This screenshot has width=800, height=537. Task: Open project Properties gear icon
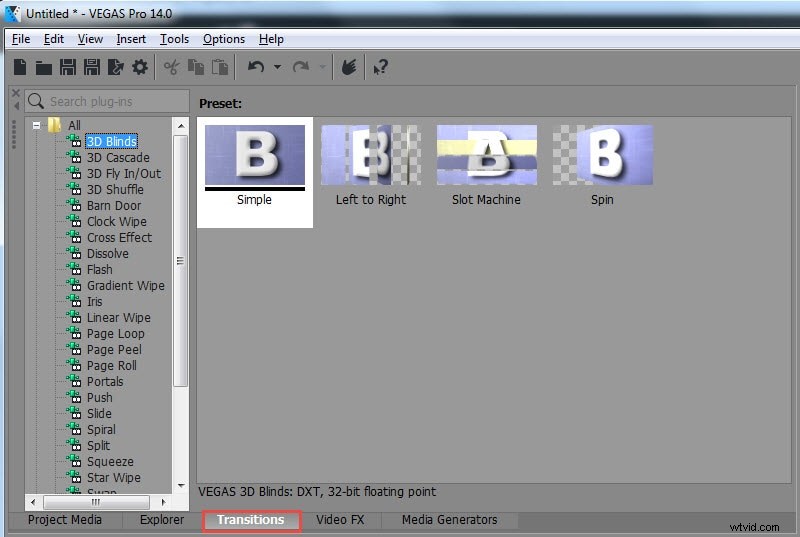(140, 67)
